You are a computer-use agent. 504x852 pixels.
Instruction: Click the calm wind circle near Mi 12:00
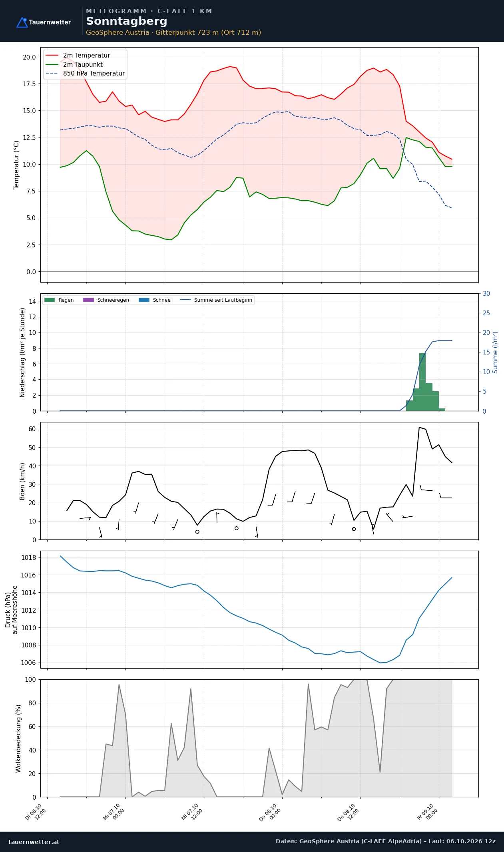[197, 532]
